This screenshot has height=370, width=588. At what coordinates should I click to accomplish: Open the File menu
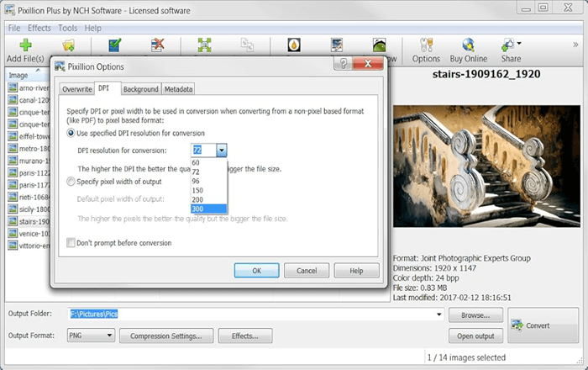coord(14,28)
